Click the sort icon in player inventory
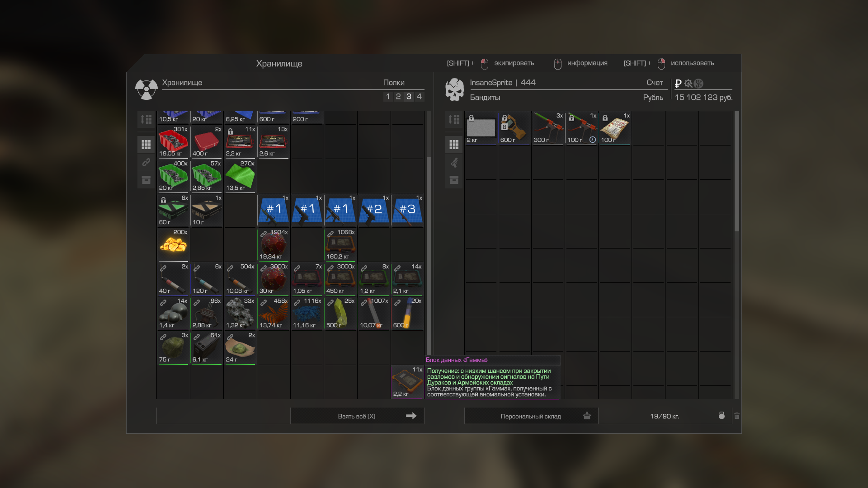The width and height of the screenshot is (868, 488). click(x=454, y=119)
